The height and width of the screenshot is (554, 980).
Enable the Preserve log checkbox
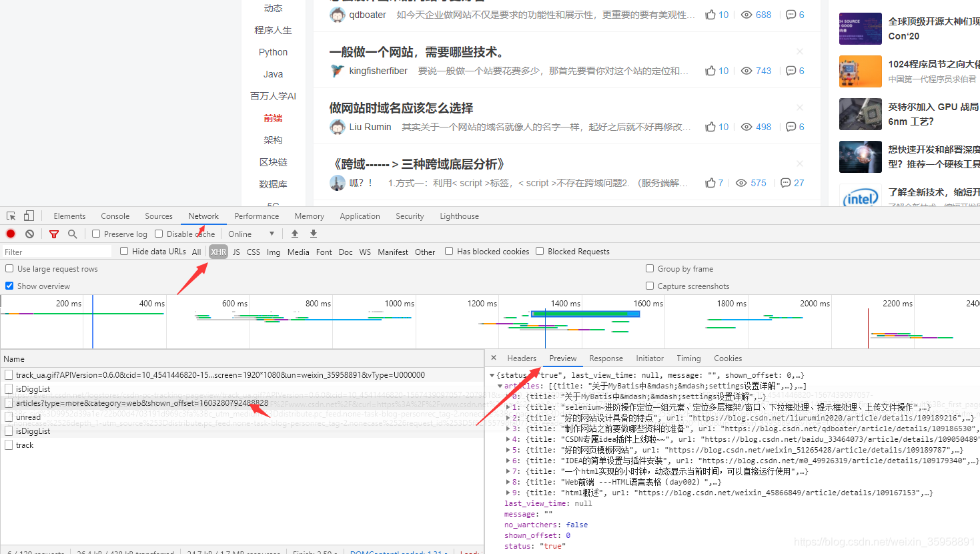pos(96,234)
